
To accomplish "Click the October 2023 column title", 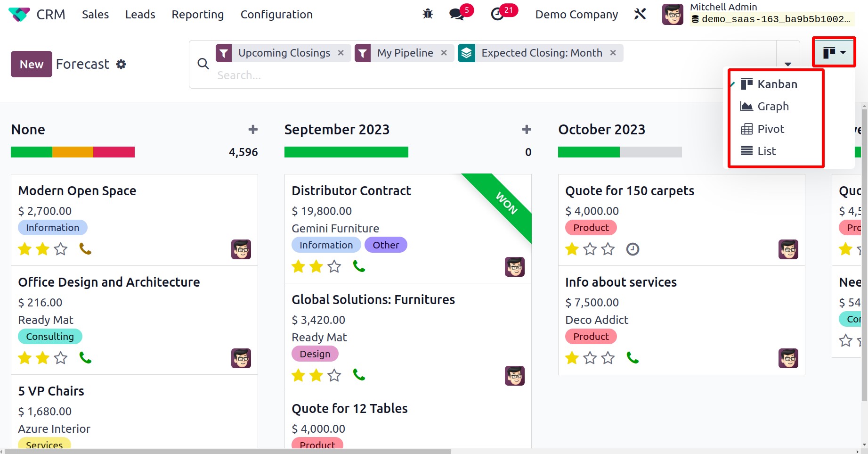I will [x=601, y=130].
